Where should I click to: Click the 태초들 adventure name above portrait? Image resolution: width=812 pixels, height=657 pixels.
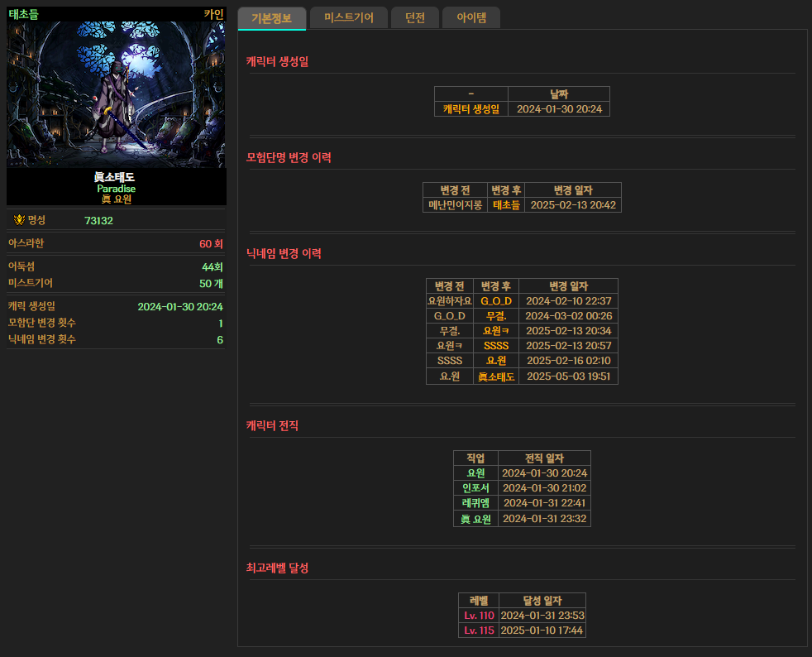point(23,14)
